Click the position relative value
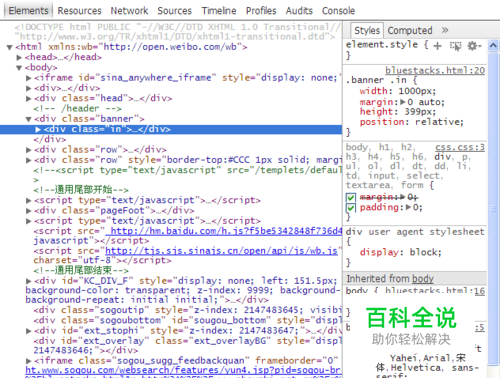 click(x=439, y=122)
